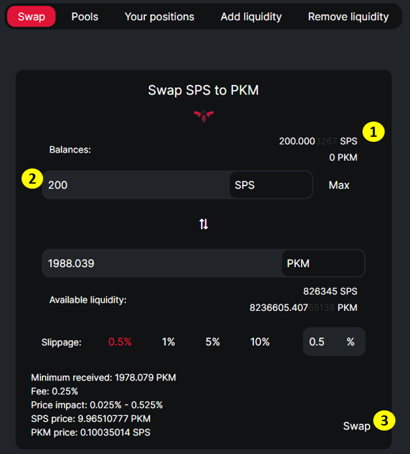Go to the Add liquidity tab
Screen dimensions: 410x454
click(x=251, y=17)
